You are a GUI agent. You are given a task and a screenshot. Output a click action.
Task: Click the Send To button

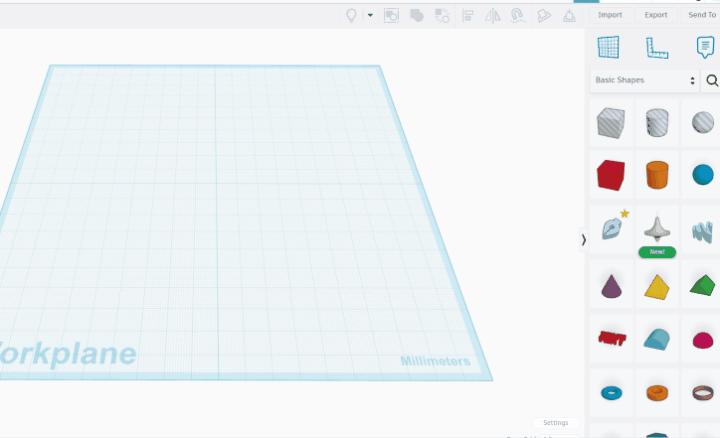(x=701, y=15)
